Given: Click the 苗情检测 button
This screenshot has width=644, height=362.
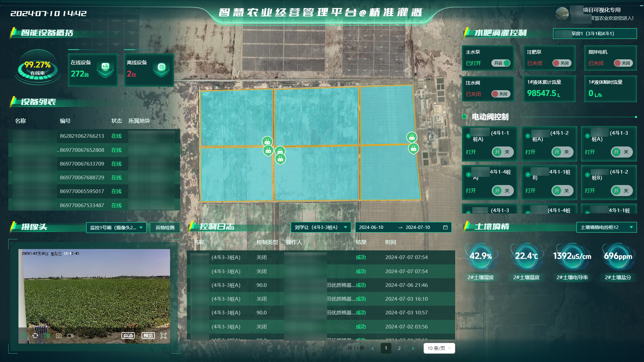Looking at the screenshot, I should pyautogui.click(x=165, y=228).
